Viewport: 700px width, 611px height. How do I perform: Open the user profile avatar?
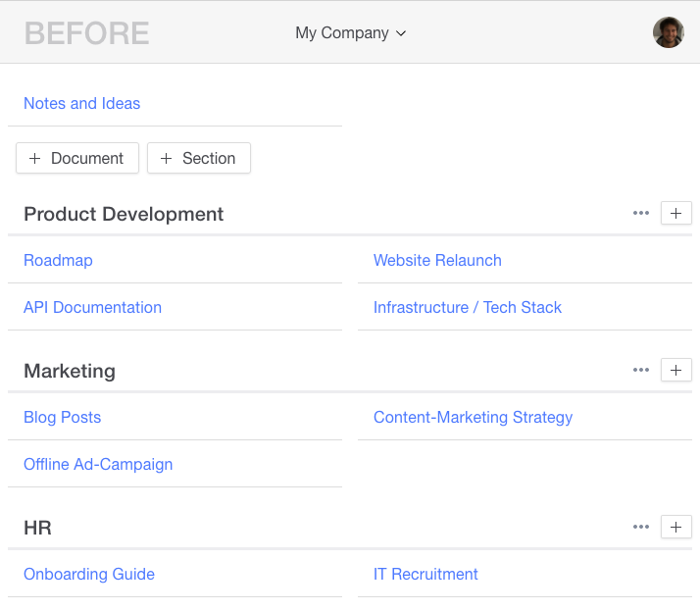point(669,32)
